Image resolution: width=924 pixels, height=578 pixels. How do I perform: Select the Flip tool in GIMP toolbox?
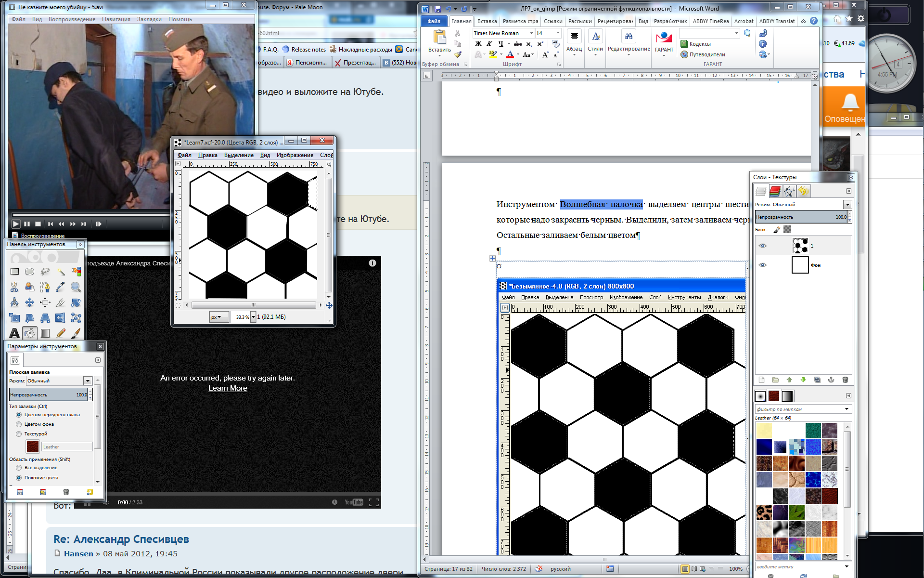click(x=61, y=318)
